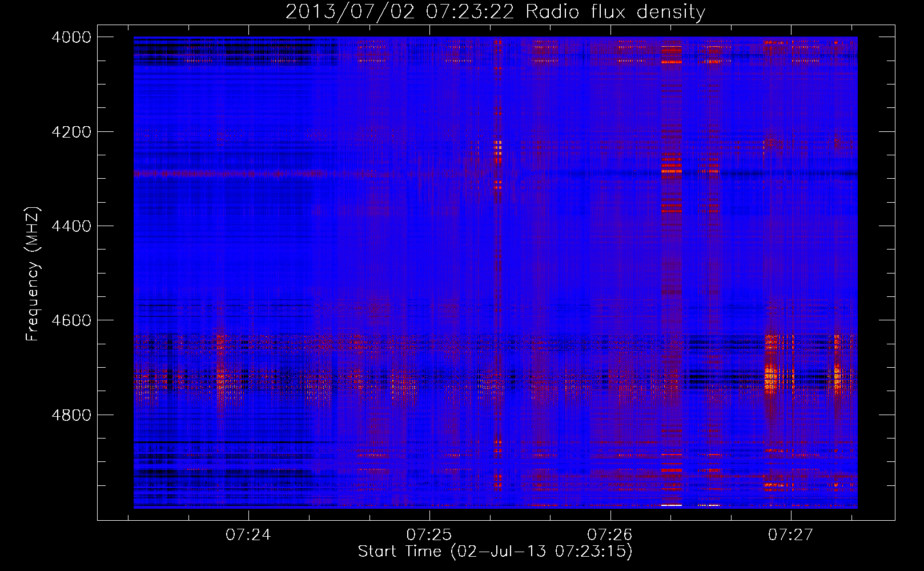Click the 4800 frequency tick label
Image resolution: width=924 pixels, height=571 pixels.
71,415
